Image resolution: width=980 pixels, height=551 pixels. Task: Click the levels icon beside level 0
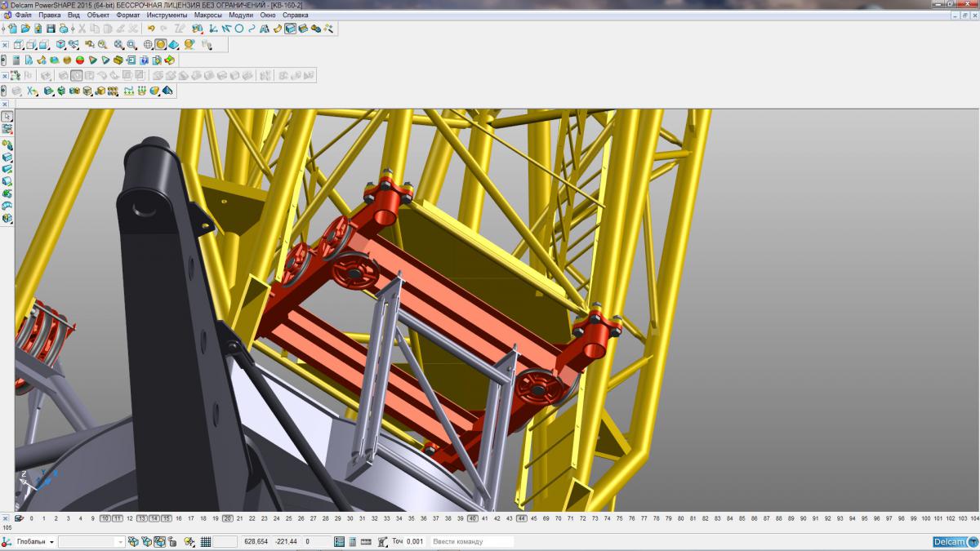pos(19,518)
